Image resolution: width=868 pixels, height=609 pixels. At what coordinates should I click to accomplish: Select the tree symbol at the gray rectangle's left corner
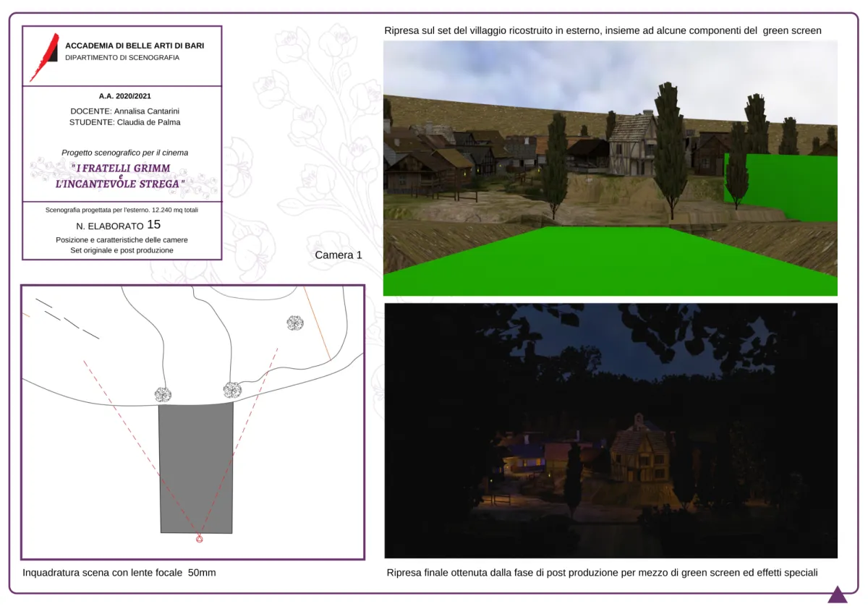click(163, 394)
